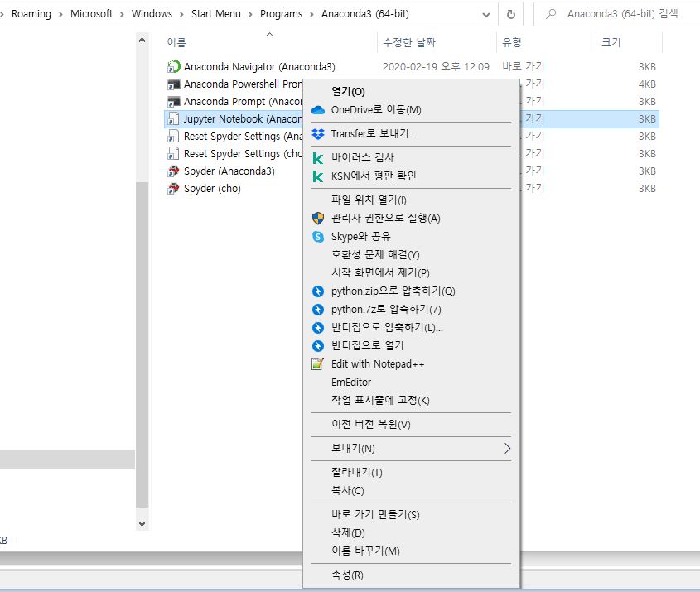This screenshot has height=592, width=700.
Task: Click the Reset Spyder Settings (Anaconda3) icon
Action: (173, 136)
